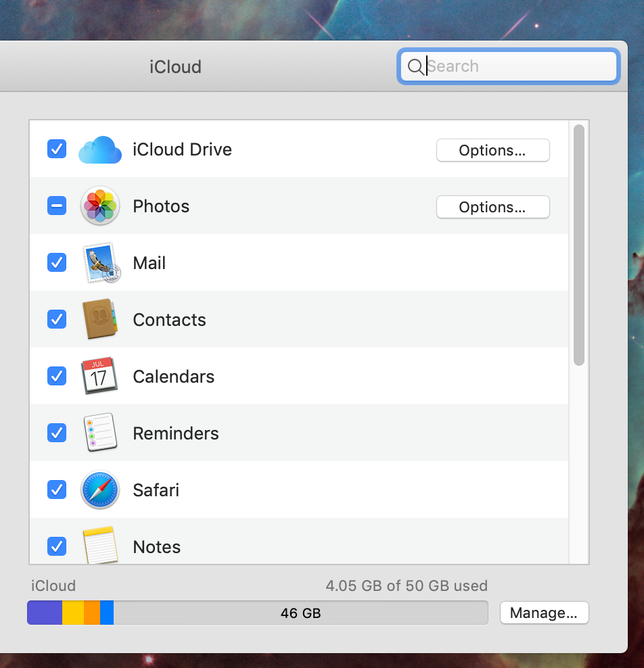Click the Contacts address book icon
644x668 pixels.
[x=99, y=319]
